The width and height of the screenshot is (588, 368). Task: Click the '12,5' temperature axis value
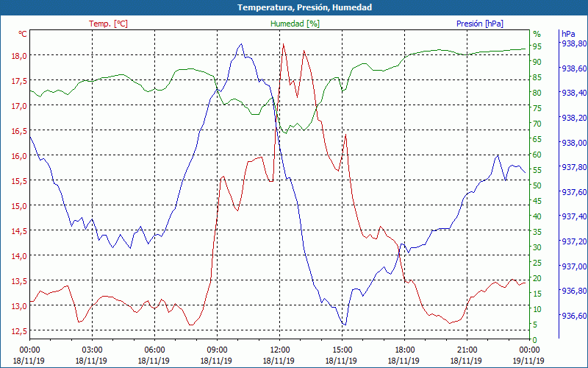pos(20,330)
